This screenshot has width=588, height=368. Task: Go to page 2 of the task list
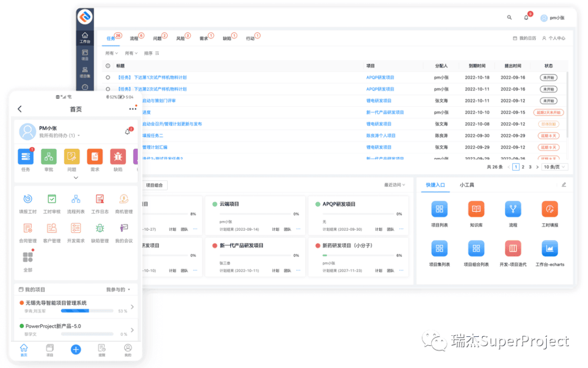coord(523,167)
